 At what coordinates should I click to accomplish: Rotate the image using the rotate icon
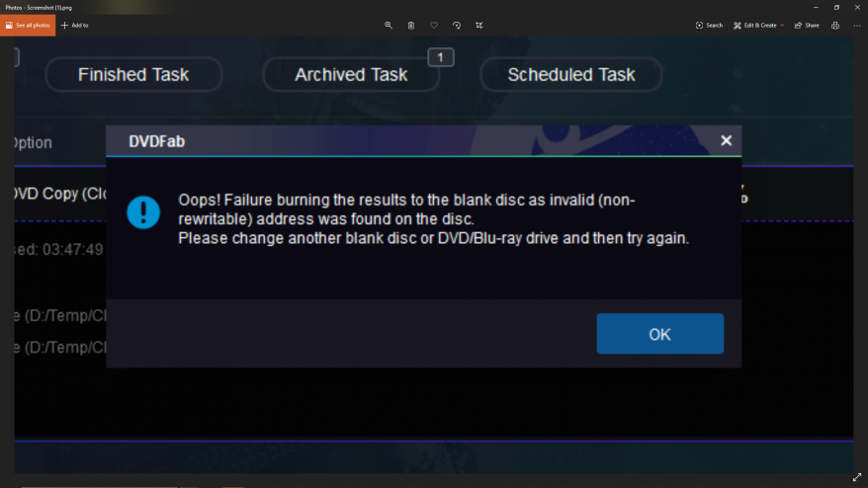(x=457, y=25)
